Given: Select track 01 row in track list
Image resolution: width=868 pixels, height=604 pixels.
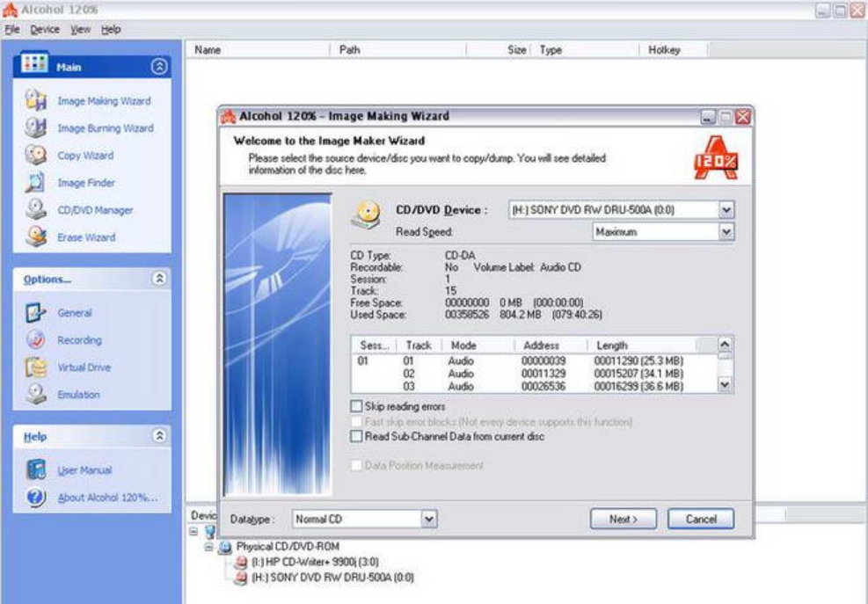Looking at the screenshot, I should (x=534, y=361).
